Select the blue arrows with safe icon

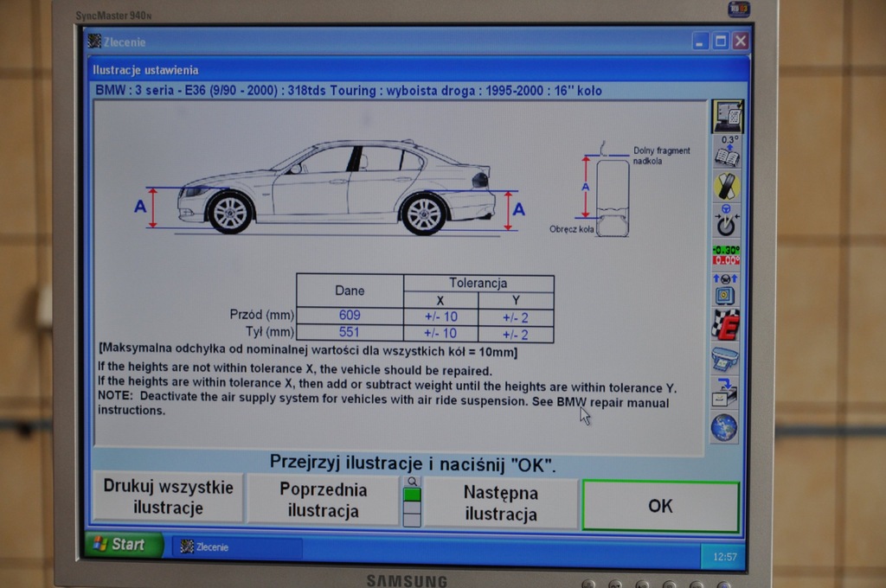tap(726, 289)
